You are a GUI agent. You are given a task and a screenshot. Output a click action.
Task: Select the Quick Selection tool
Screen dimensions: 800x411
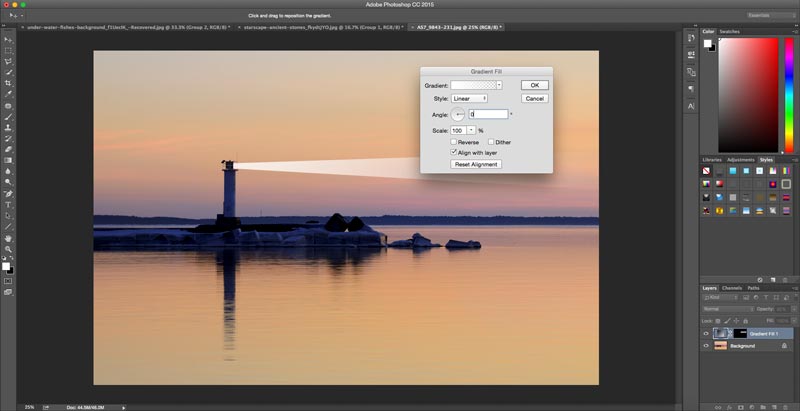[x=8, y=72]
